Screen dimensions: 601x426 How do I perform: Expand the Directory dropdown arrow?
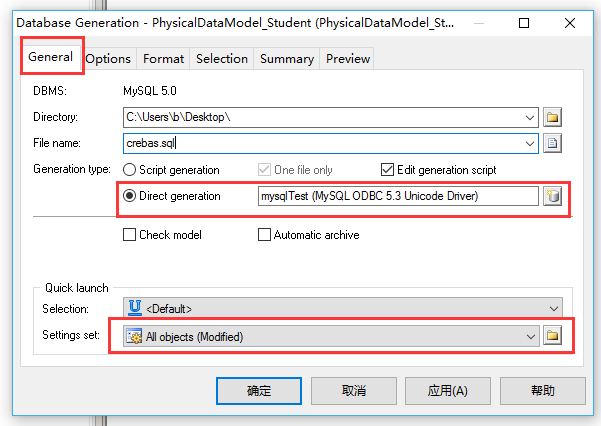(x=530, y=117)
